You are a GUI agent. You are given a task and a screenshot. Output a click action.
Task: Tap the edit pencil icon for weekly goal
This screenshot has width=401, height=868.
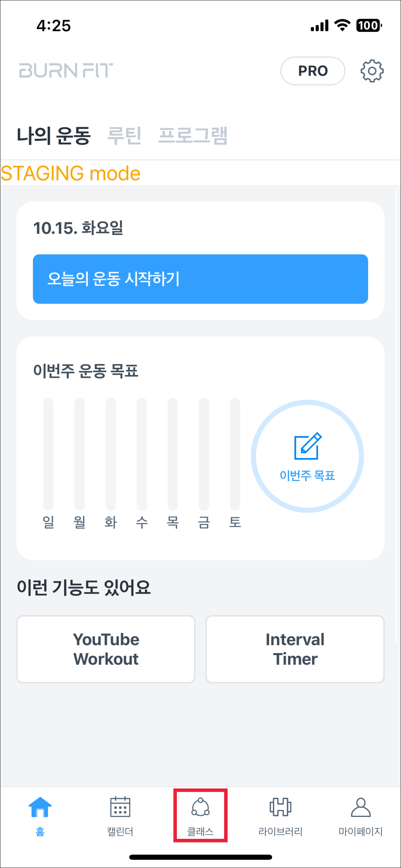307,446
